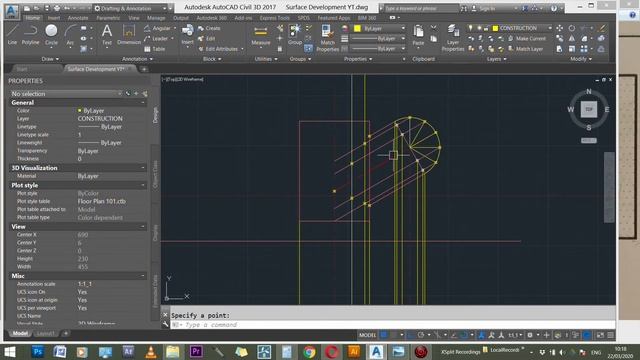Select the Polyline tool
Viewport: 640px width, 360px height.
[x=30, y=34]
